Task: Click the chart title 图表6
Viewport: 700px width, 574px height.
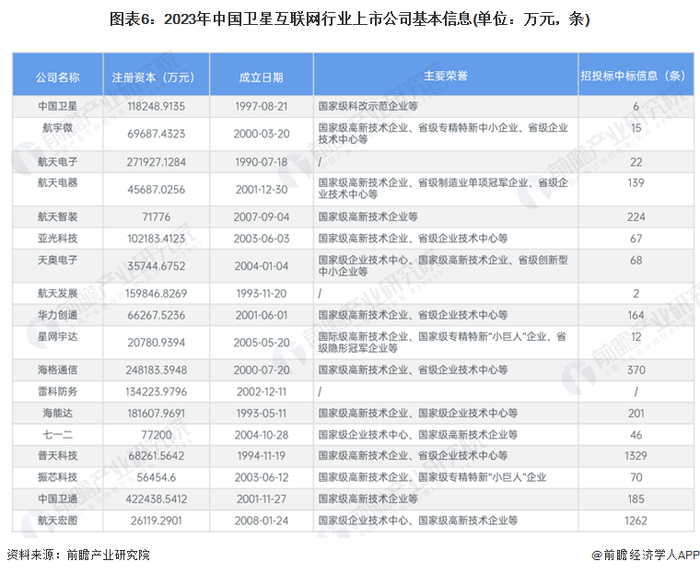Action: (350, 19)
